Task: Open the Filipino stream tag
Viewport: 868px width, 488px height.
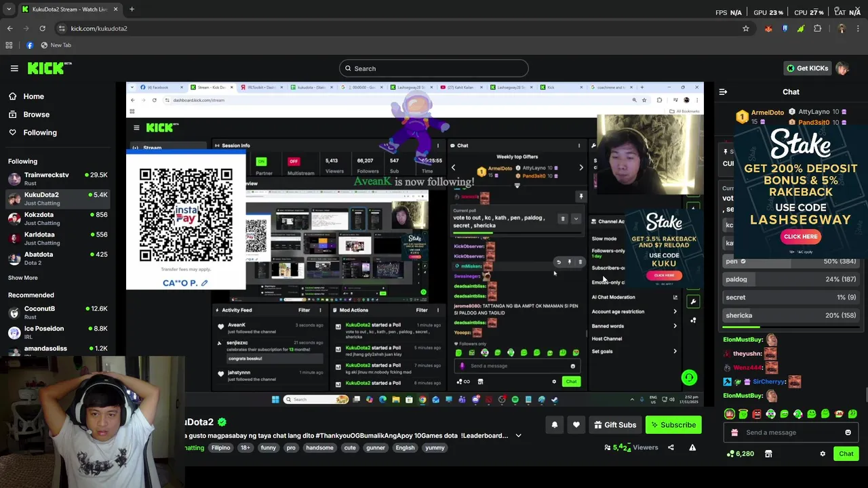Action: (220, 448)
